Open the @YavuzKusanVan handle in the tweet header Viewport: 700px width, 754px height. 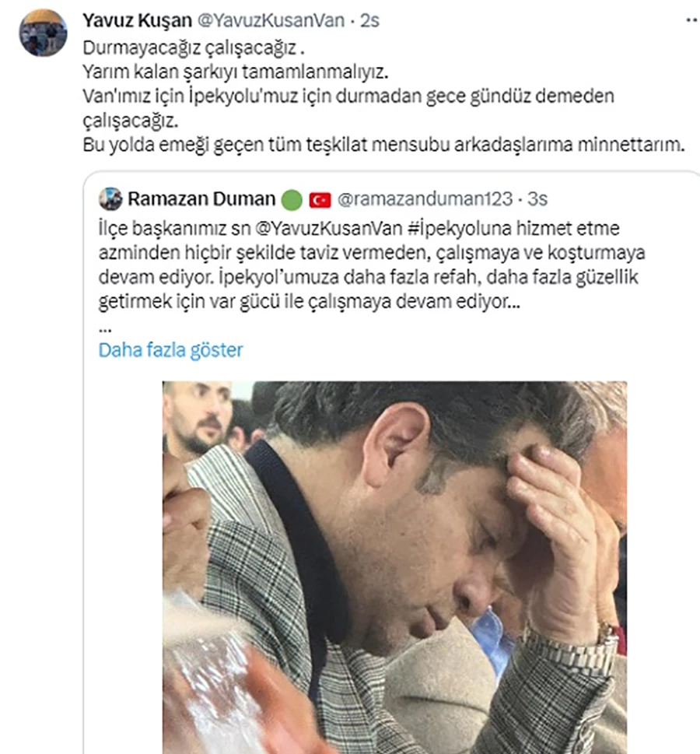click(x=271, y=20)
